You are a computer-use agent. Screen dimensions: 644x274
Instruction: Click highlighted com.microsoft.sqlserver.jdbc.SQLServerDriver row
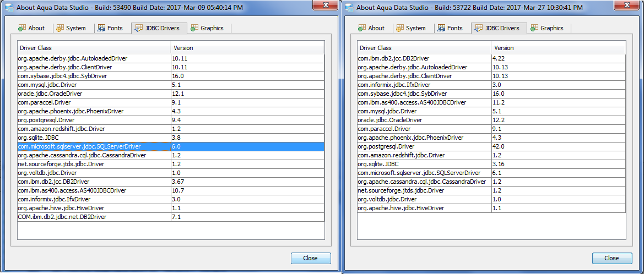click(171, 146)
